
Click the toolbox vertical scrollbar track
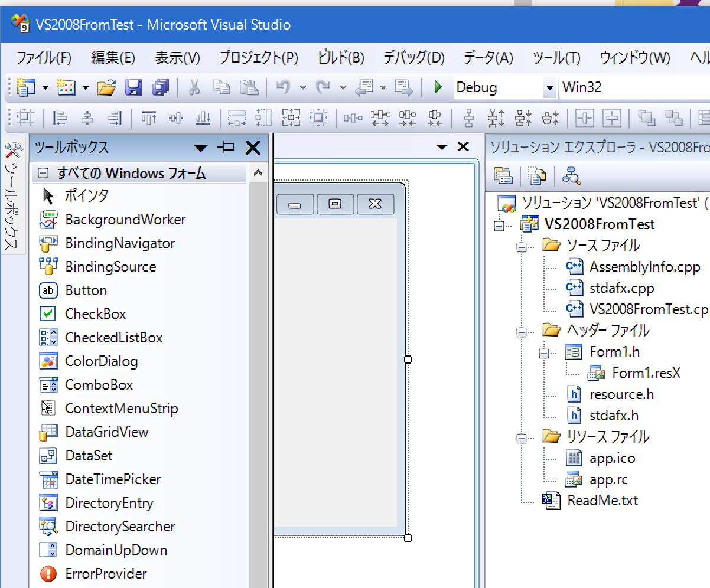(x=258, y=384)
